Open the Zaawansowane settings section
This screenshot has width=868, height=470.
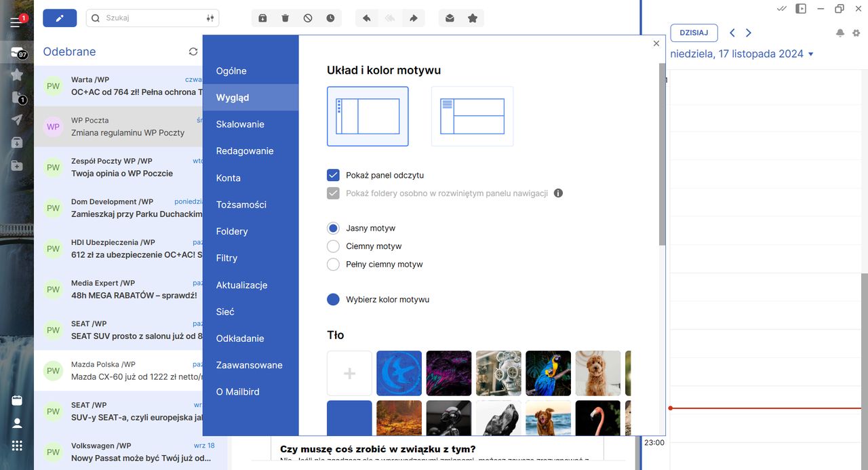pos(250,365)
